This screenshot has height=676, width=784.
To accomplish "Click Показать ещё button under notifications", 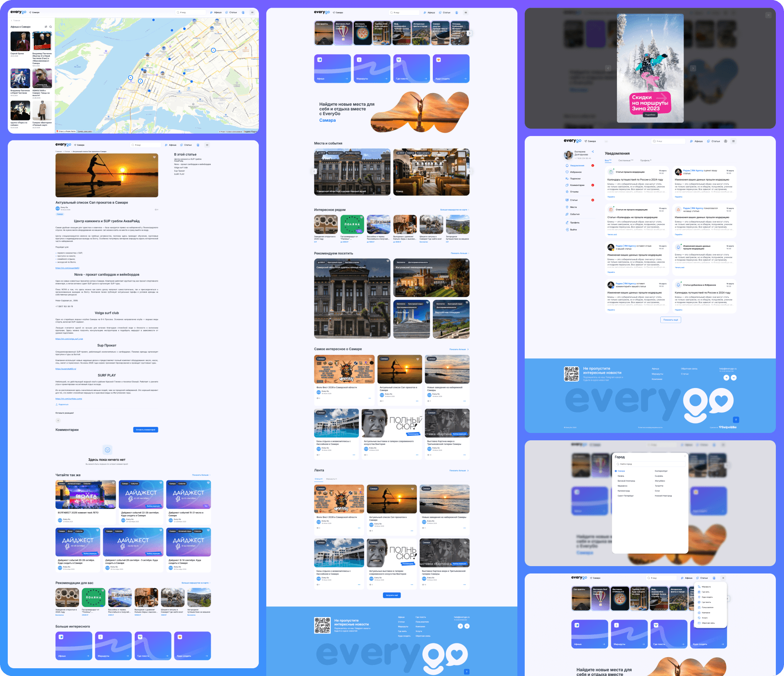I will click(670, 320).
